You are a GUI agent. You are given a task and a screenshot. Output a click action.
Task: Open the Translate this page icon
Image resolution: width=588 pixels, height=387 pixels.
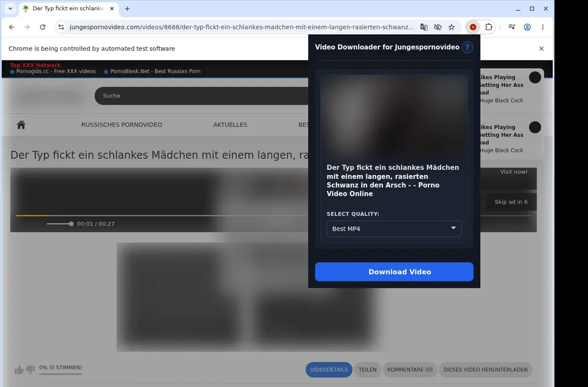[424, 27]
